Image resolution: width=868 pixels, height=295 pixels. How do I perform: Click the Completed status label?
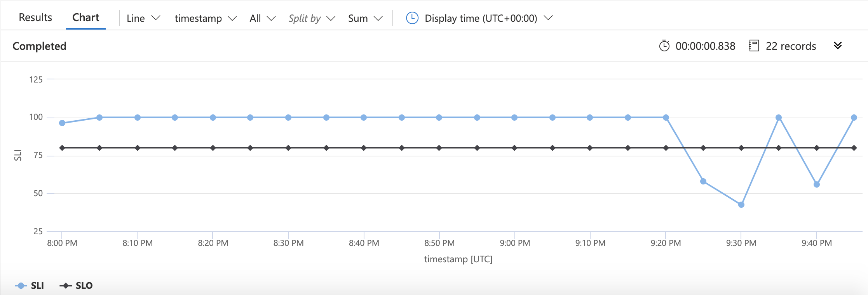(39, 46)
